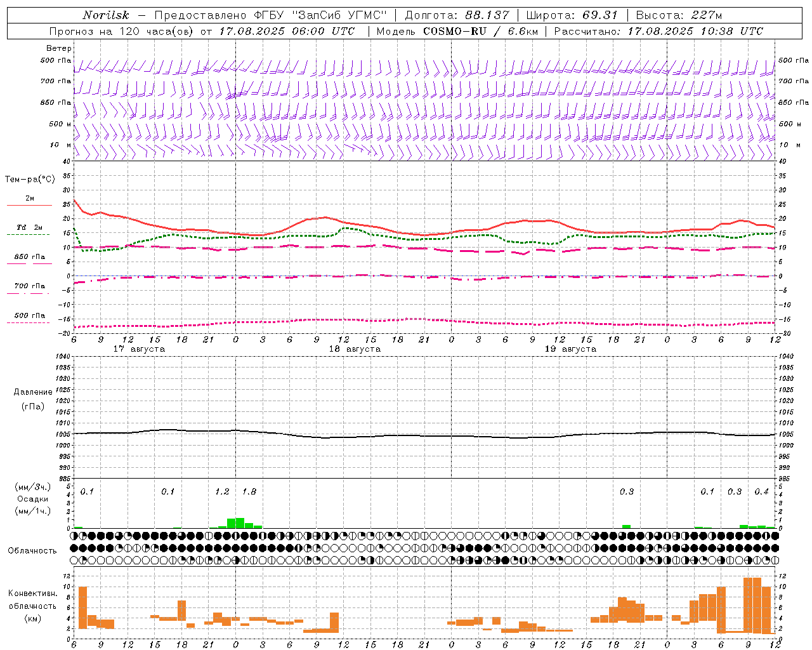The image size is (812, 650).
Task: Click the tall orange convective bar reaching 10 km on 17 августа
Action: click(x=82, y=607)
